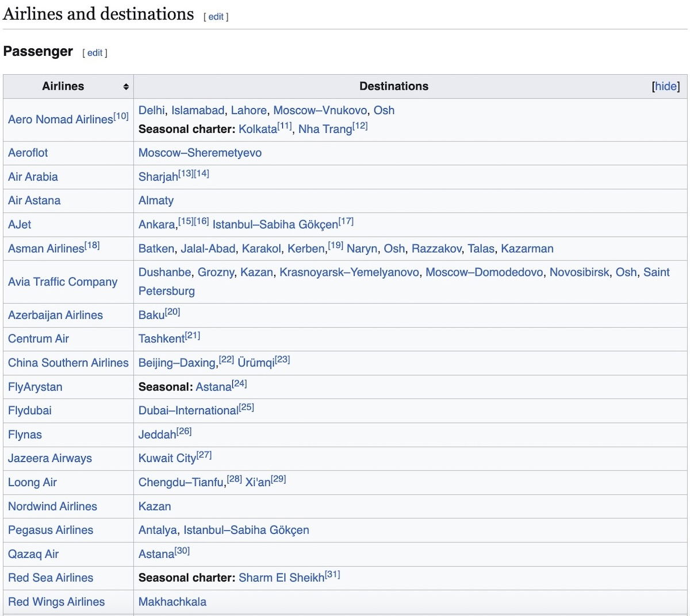Screen dimensions: 690x616
Task: Open Sharm El Sheikh destination link
Action: 281,578
